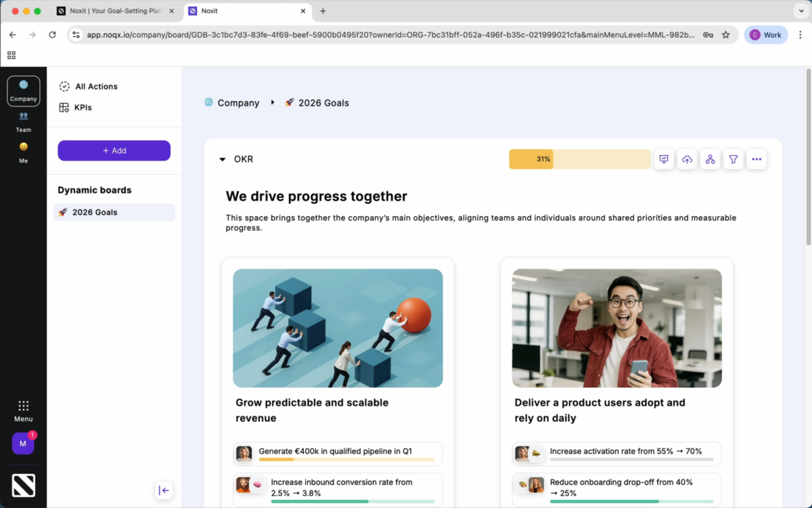Switch to the Noxit Goal-Setting Platform tab
This screenshot has width=812, height=508.
115,11
